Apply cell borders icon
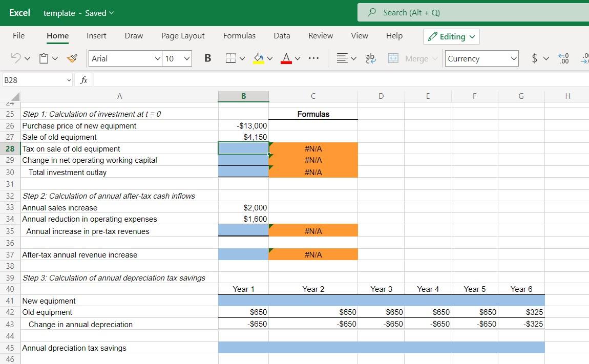589x364 pixels. pyautogui.click(x=232, y=59)
